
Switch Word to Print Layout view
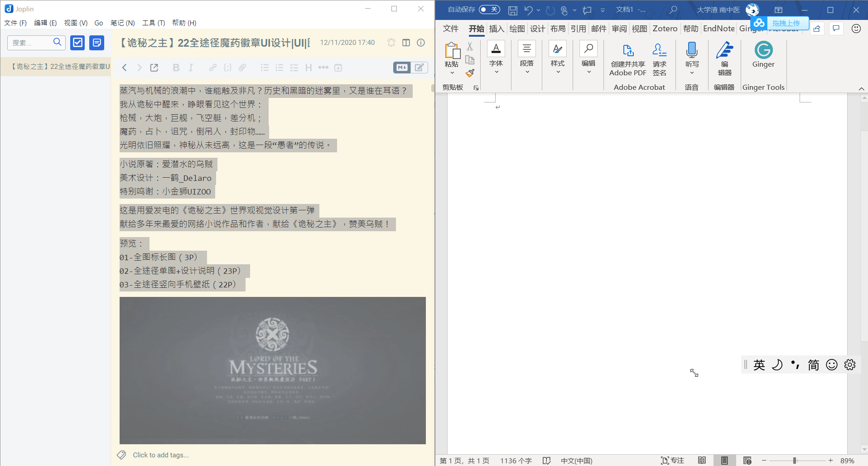click(x=724, y=461)
